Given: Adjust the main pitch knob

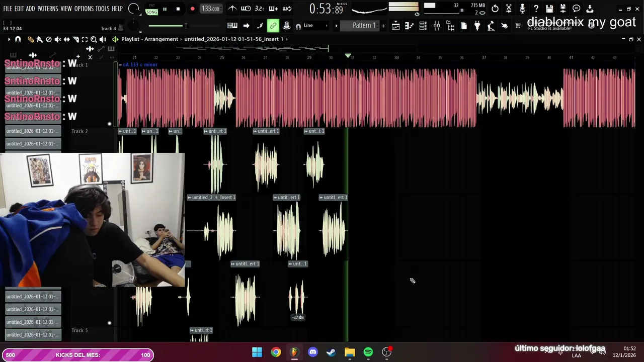Looking at the screenshot, I should [133, 26].
